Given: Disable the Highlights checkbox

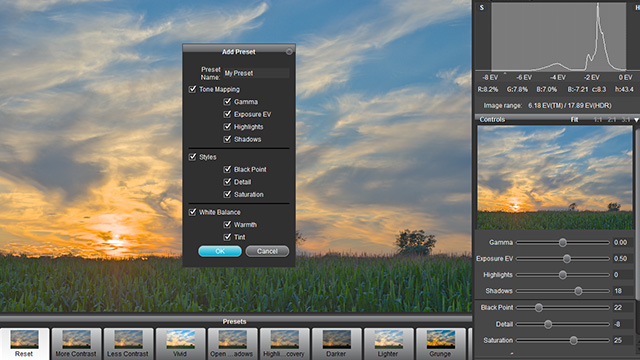Looking at the screenshot, I should (227, 127).
